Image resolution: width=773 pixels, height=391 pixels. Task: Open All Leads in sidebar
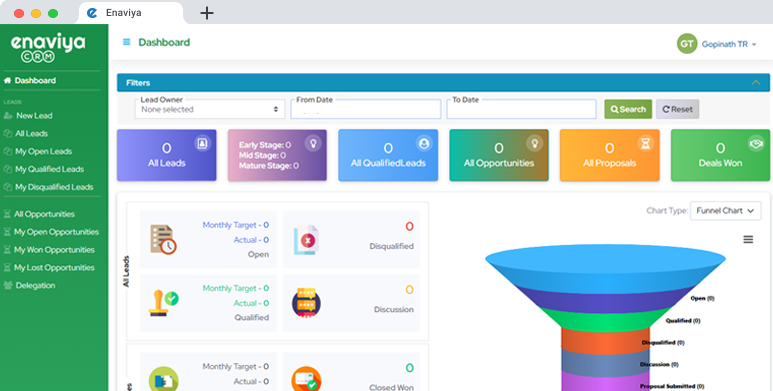tap(26, 134)
